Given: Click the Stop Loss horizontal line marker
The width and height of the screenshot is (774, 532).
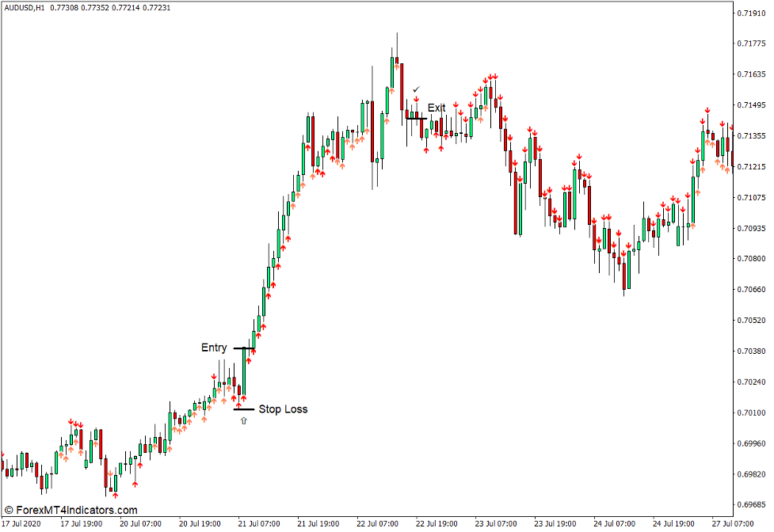Looking at the screenshot, I should [x=244, y=408].
